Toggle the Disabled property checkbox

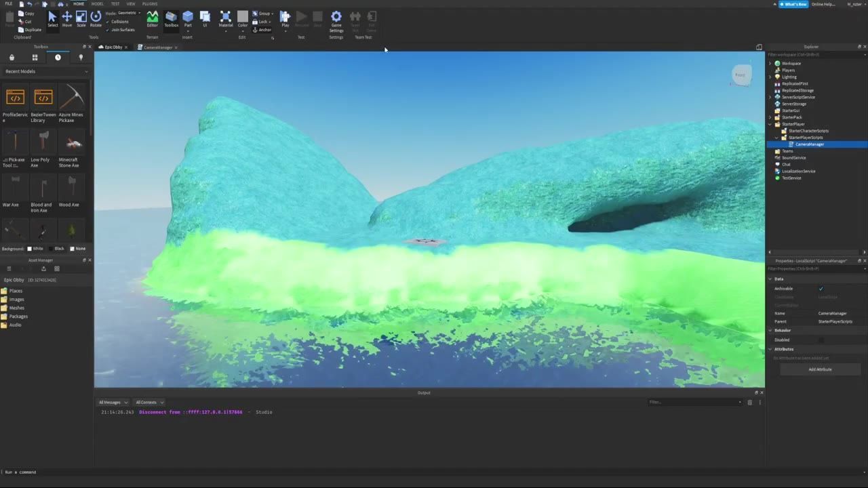pos(821,340)
